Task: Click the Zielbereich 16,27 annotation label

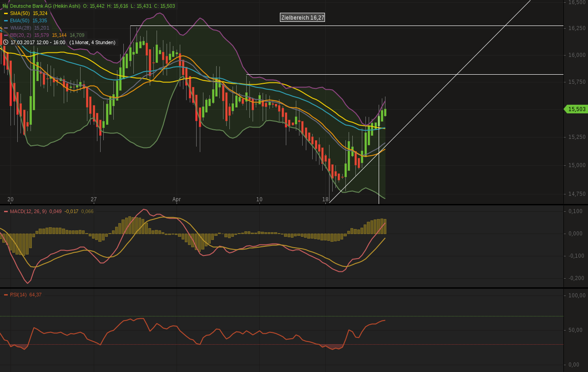Action: 303,18
